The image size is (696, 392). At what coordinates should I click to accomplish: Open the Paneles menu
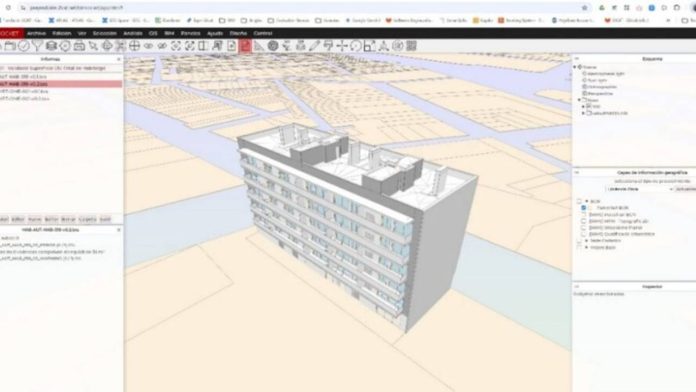point(190,33)
